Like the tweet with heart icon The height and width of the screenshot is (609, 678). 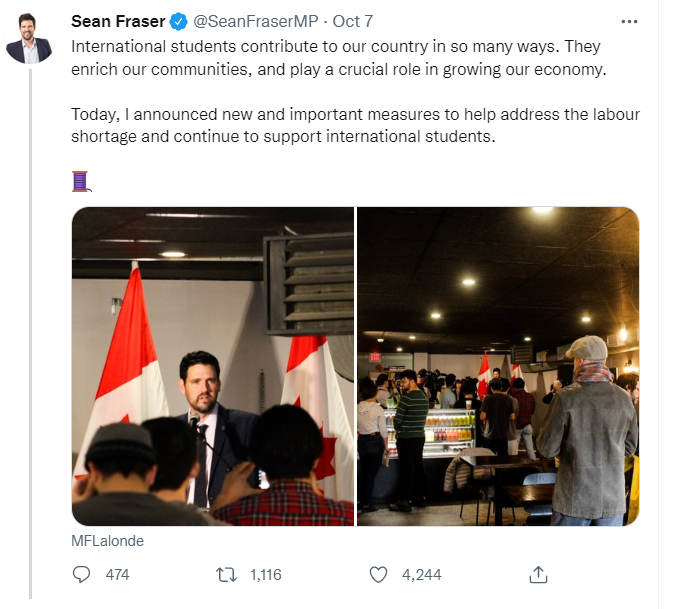coord(378,575)
